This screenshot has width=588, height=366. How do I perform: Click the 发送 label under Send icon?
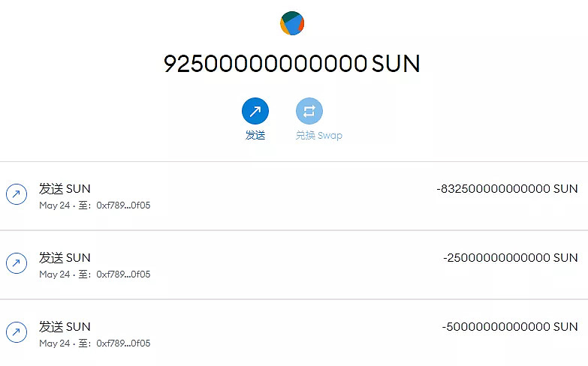pos(255,136)
